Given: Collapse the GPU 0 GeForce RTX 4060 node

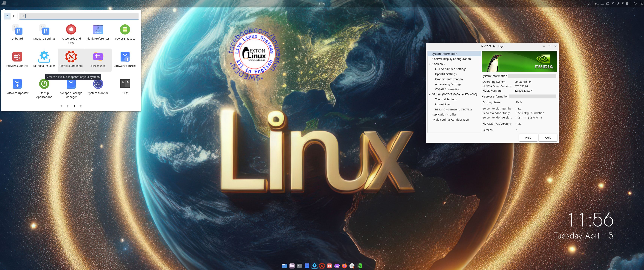Looking at the screenshot, I should (429, 94).
